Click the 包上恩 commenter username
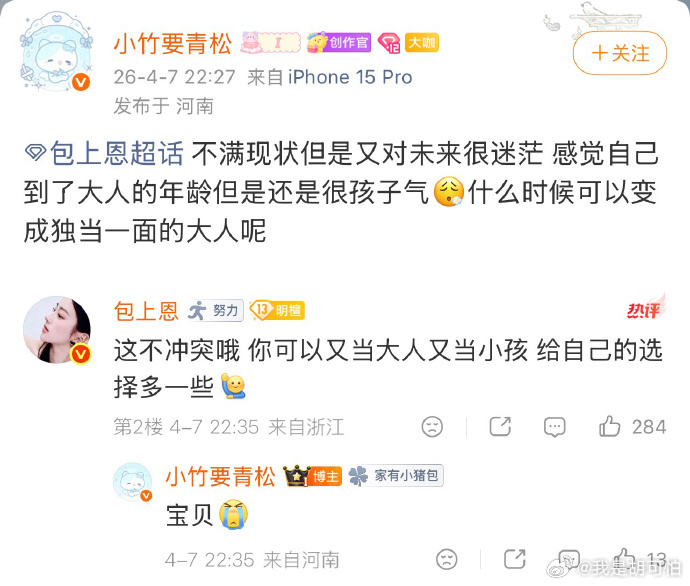 (146, 311)
